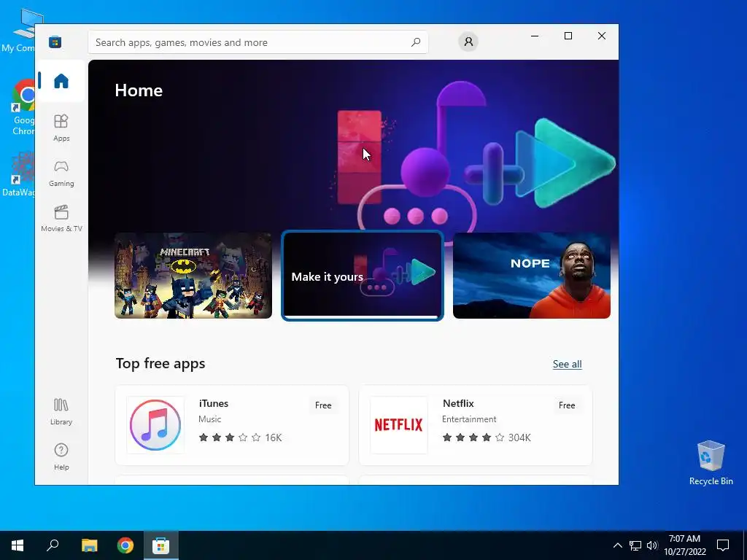
Task: Open the Home tab in Store sidebar
Action: (x=61, y=81)
